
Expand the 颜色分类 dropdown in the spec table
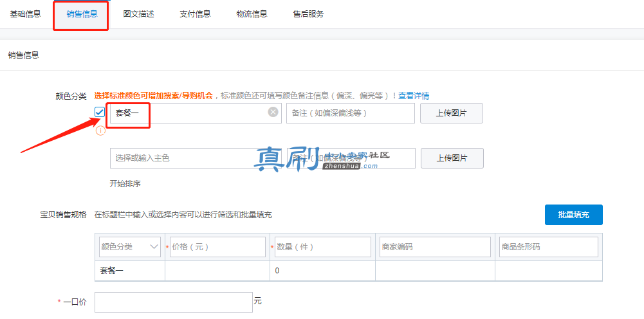130,247
